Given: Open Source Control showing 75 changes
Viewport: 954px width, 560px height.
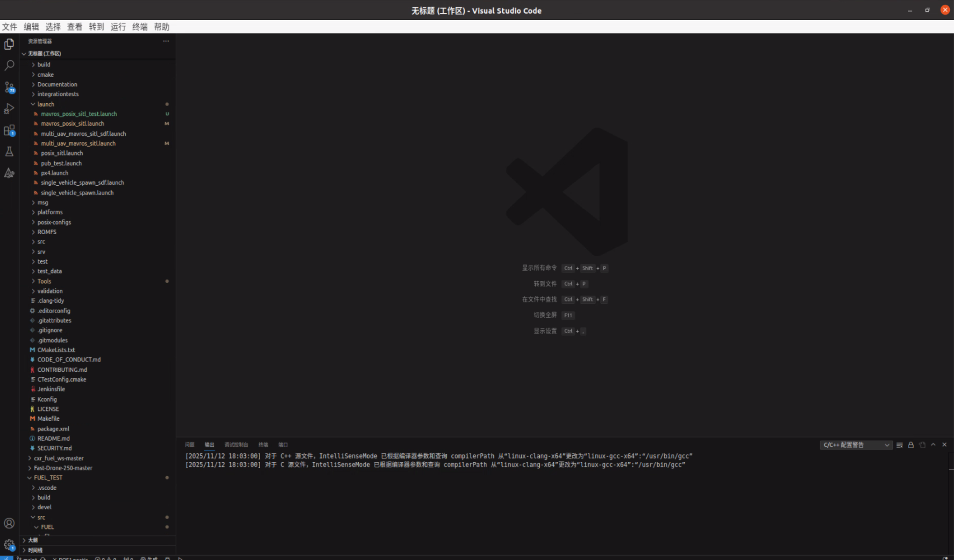Looking at the screenshot, I should pyautogui.click(x=9, y=87).
